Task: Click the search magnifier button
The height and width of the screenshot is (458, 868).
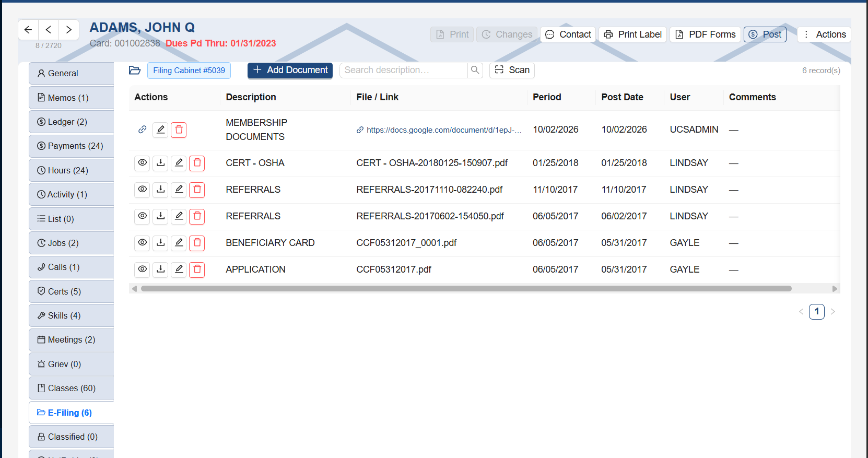Action: coord(475,71)
